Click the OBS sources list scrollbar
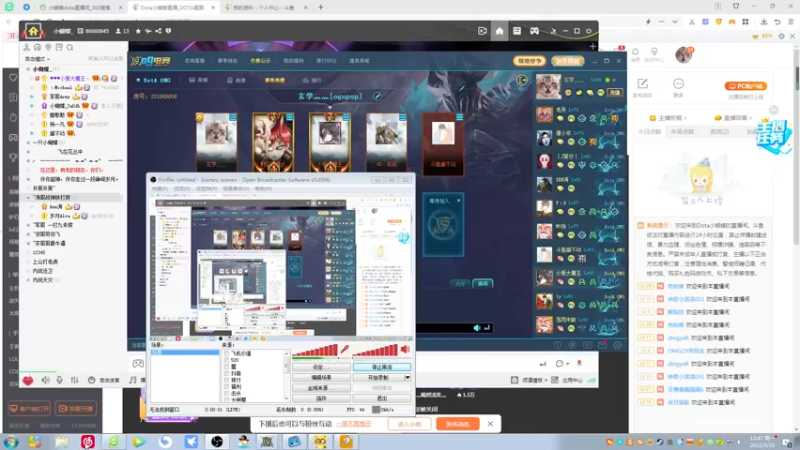This screenshot has width=800, height=450. coord(286,376)
